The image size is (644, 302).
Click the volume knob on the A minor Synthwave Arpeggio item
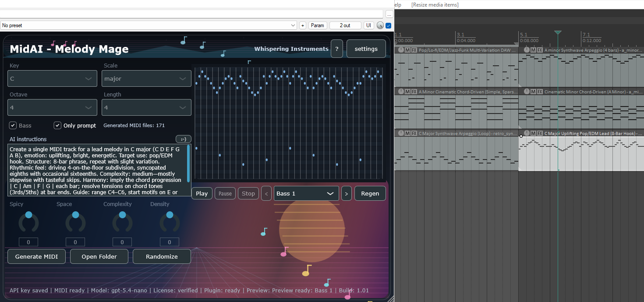tap(526, 50)
